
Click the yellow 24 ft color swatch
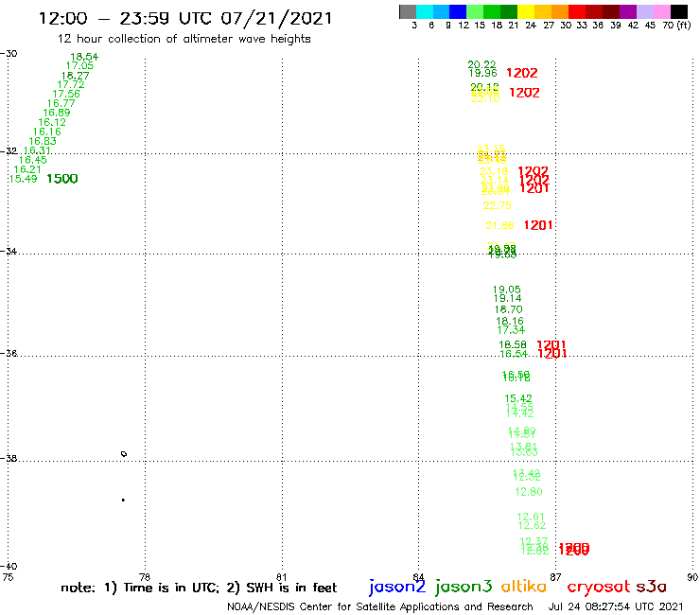click(x=526, y=11)
